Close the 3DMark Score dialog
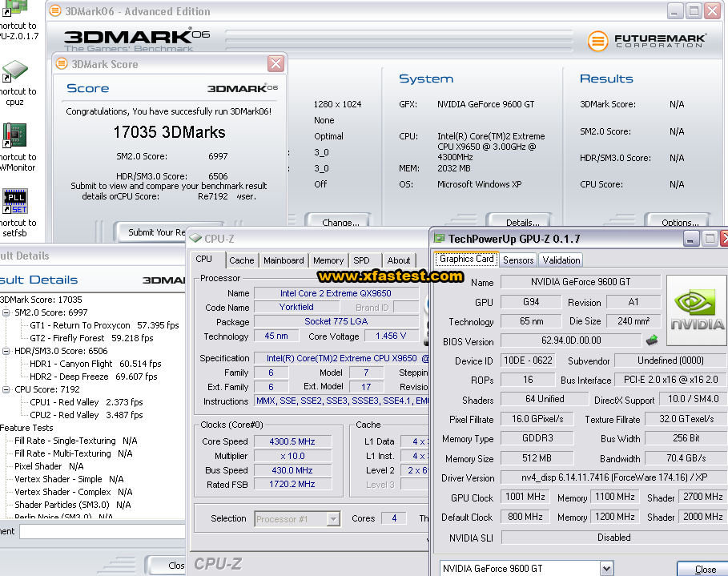728x576 pixels. coord(276,64)
